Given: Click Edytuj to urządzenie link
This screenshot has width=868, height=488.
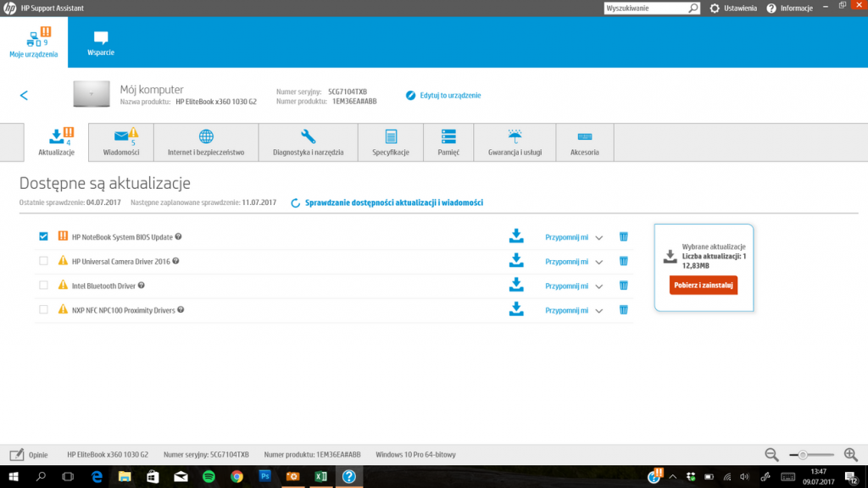Looking at the screenshot, I should click(450, 96).
